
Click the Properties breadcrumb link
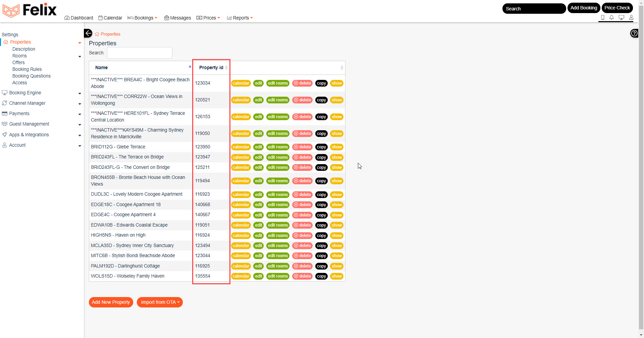[x=110, y=34]
